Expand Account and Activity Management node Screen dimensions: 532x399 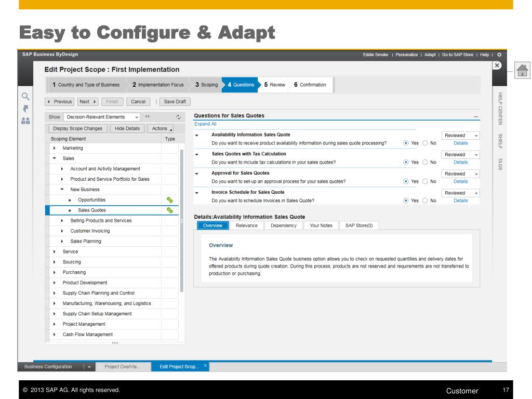[62, 169]
